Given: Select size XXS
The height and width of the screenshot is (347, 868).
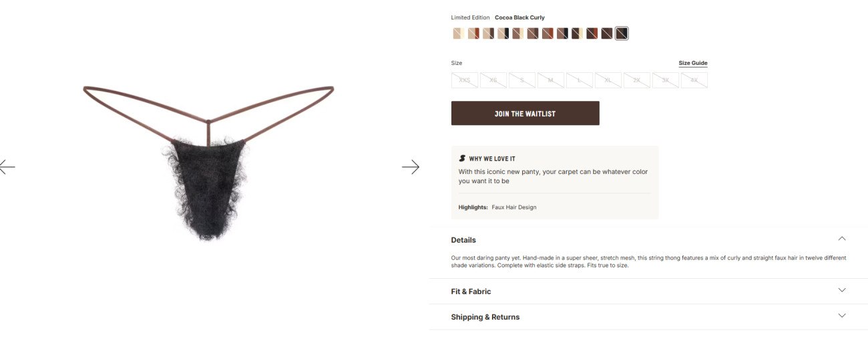Looking at the screenshot, I should click(465, 80).
